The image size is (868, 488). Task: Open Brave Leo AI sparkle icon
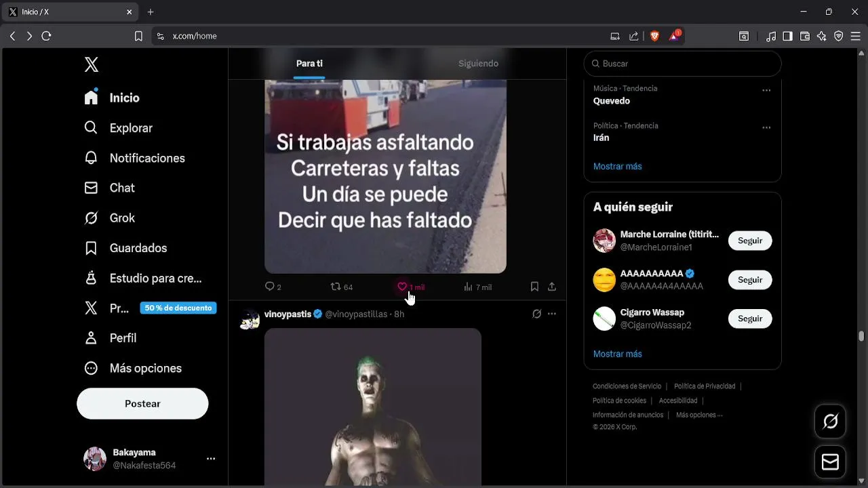[x=822, y=36]
